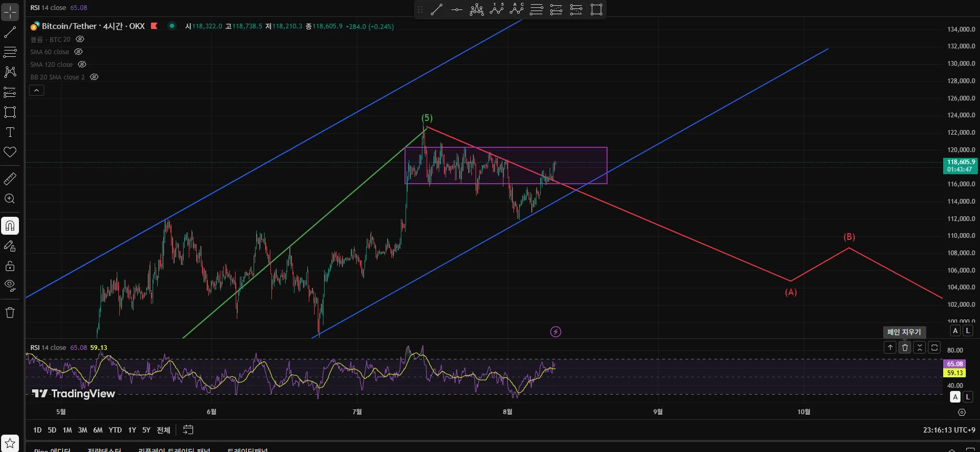Pick head and shoulders pattern tool
This screenshot has width=980, height=452.
[477, 9]
